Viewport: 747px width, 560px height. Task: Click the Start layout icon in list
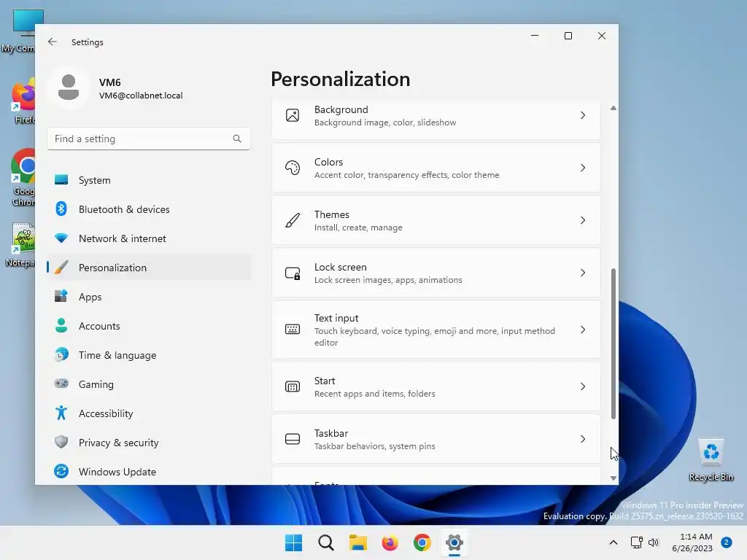293,386
